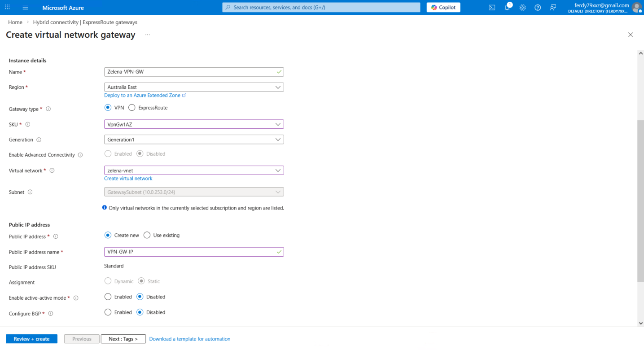Screen dimensions: 644x350
Task: Open the Help question mark icon
Action: [x=538, y=8]
